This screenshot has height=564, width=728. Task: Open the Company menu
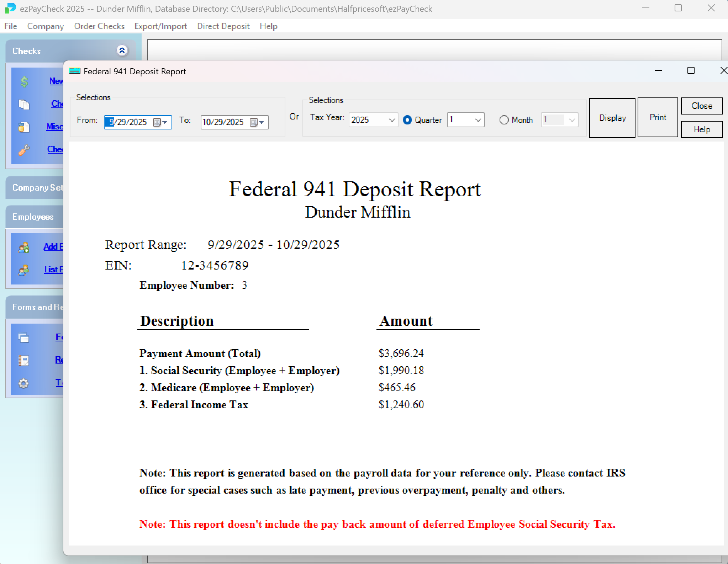[46, 26]
